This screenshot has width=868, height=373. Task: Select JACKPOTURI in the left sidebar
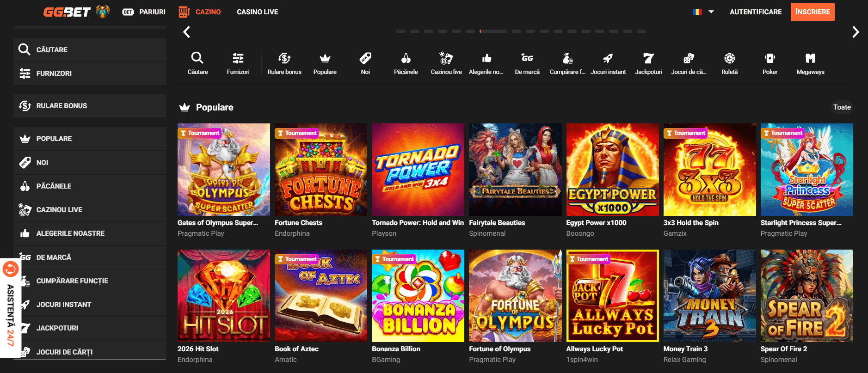pyautogui.click(x=90, y=328)
